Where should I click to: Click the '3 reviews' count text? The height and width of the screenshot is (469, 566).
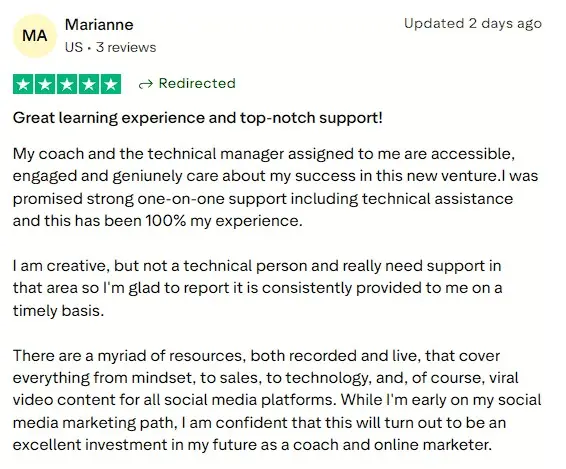point(126,47)
